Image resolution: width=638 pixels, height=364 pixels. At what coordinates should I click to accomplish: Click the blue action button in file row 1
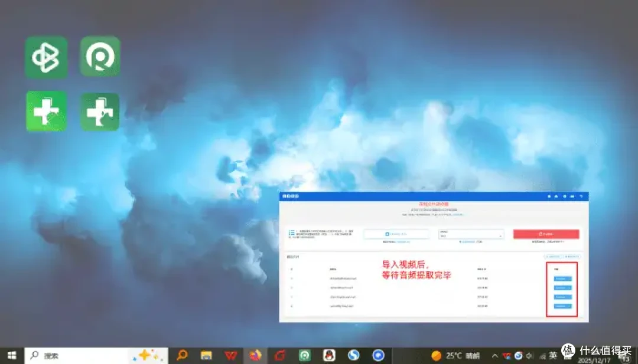(x=563, y=278)
